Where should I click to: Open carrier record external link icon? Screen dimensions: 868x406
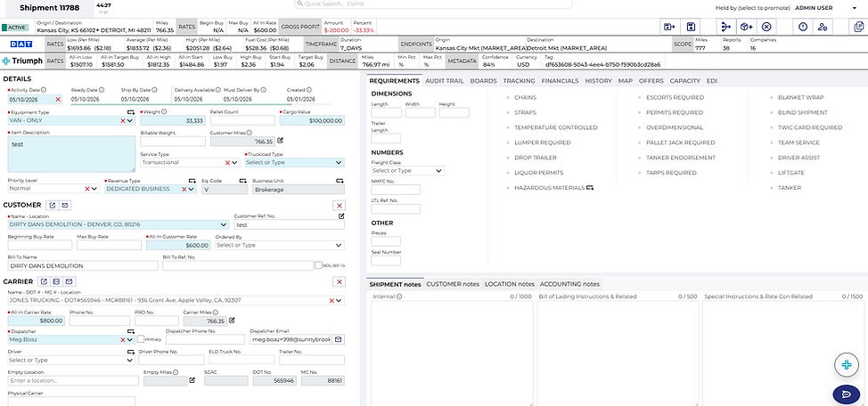coord(46,281)
